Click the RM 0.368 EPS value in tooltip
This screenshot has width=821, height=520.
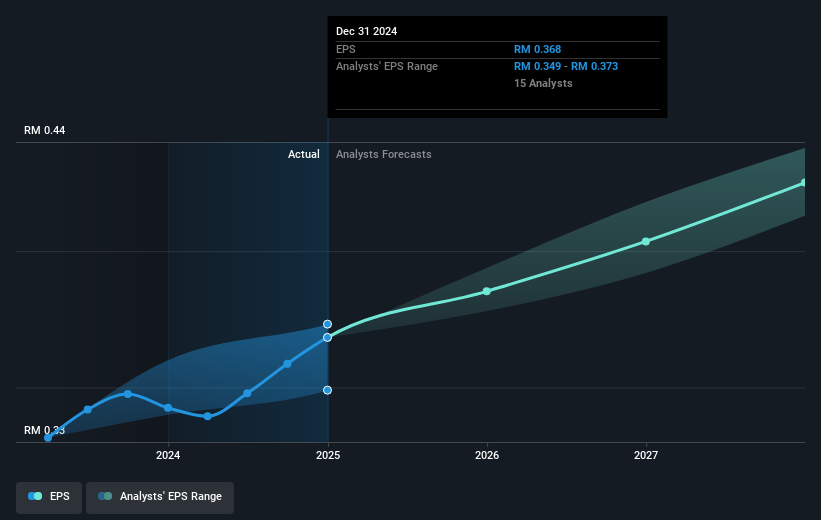537,49
